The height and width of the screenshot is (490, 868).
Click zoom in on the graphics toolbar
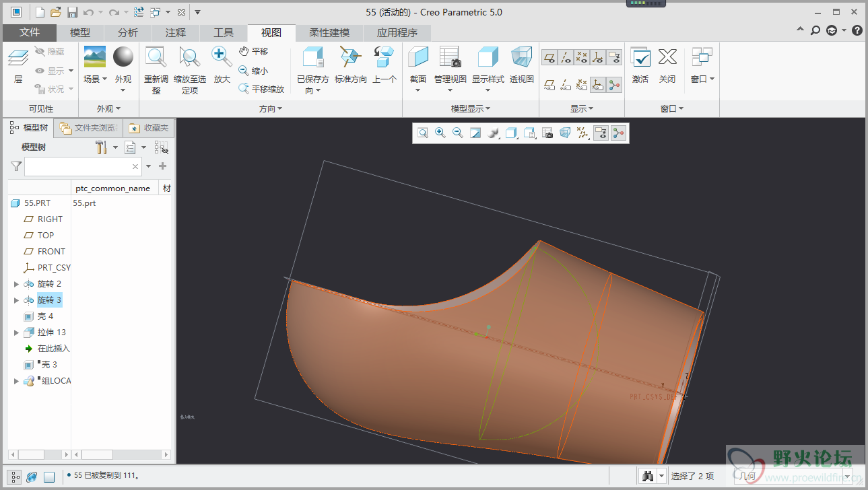pos(440,133)
